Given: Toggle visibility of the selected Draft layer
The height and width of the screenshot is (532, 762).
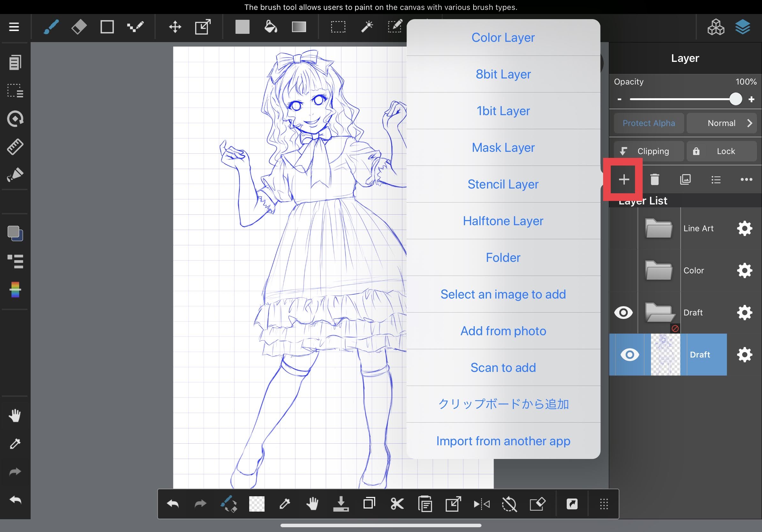Looking at the screenshot, I should click(x=630, y=355).
